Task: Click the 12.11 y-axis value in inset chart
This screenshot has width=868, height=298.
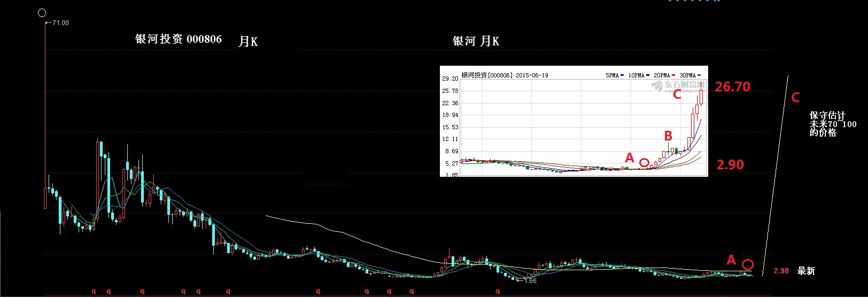Action: tap(450, 139)
